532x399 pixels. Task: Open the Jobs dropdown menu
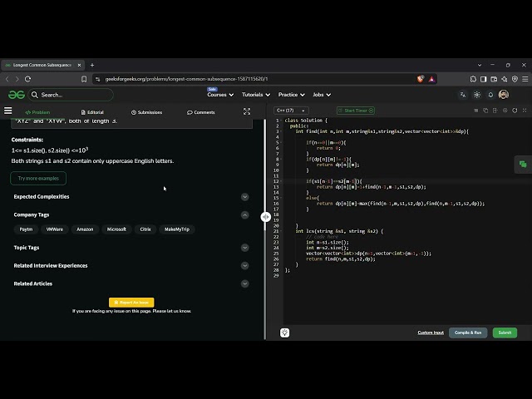tap(322, 95)
